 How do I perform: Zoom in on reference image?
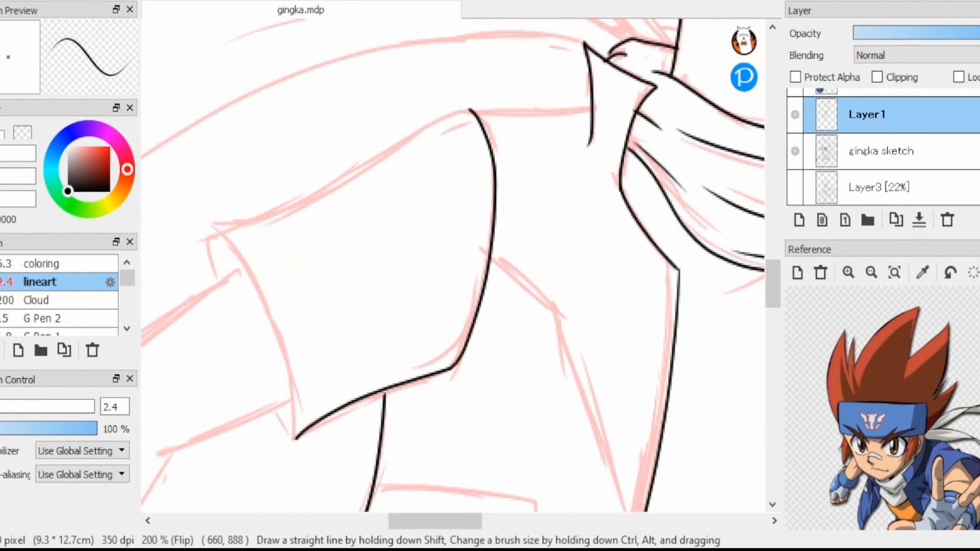848,272
